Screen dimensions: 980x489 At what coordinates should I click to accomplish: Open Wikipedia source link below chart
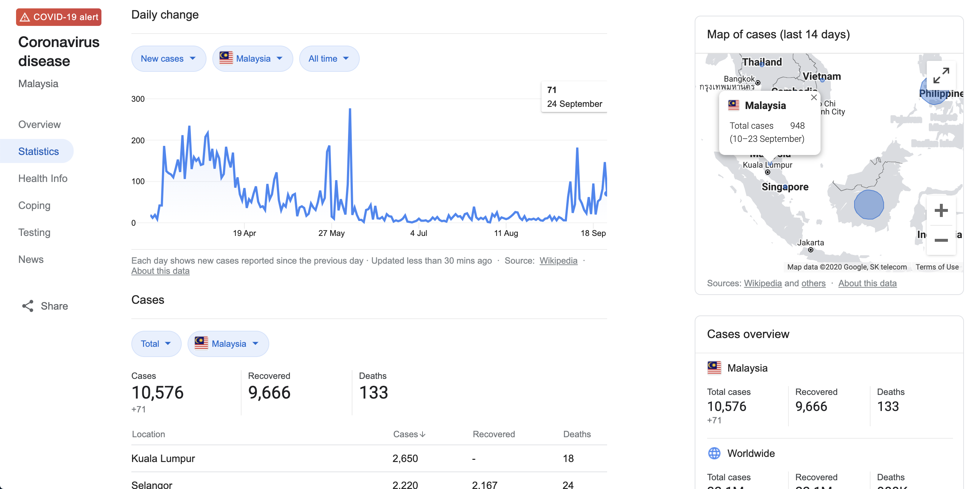tap(558, 260)
